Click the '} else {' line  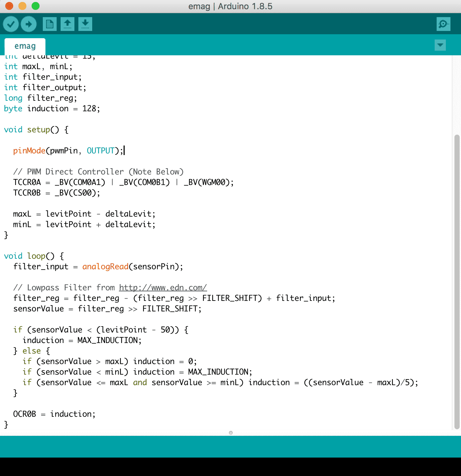pyautogui.click(x=32, y=351)
